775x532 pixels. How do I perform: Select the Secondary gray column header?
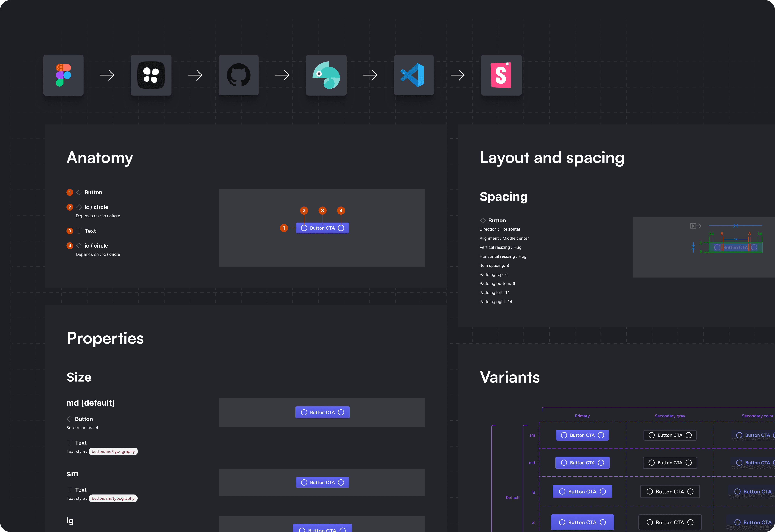tap(670, 416)
